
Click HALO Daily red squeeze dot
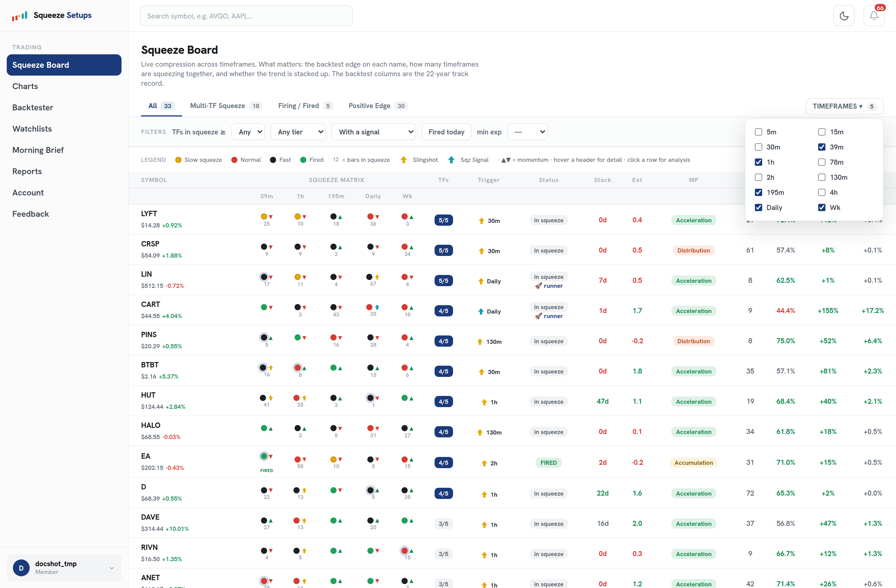[370, 428]
